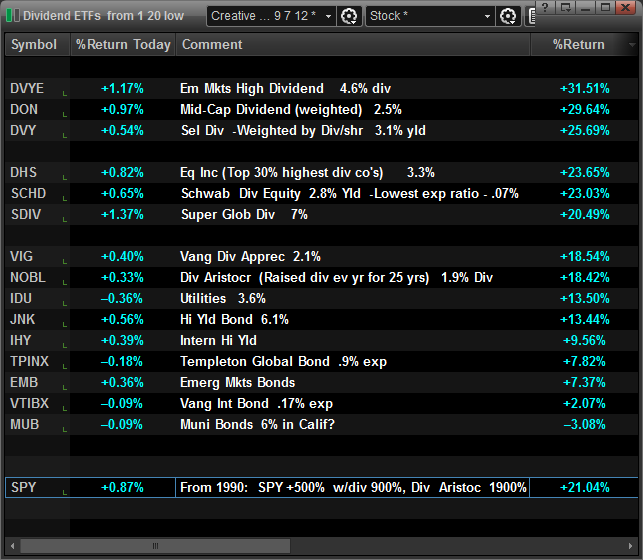Edit the SPY 'From 1990' comment field
This screenshot has width=643, height=560.
tap(353, 487)
